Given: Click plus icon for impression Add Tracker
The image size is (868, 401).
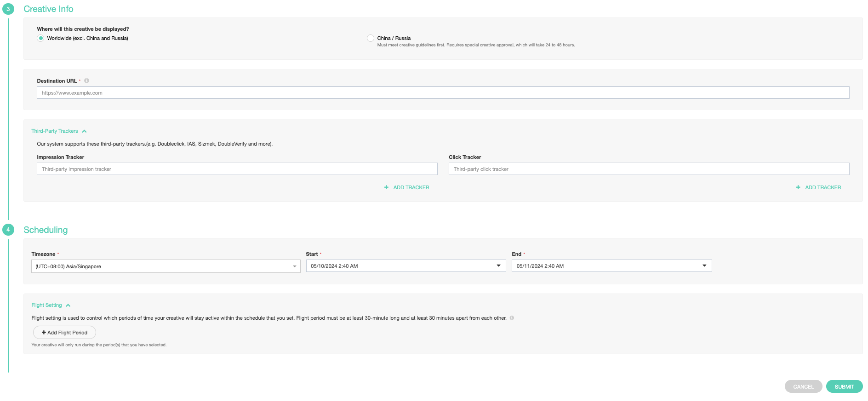Looking at the screenshot, I should (x=386, y=187).
